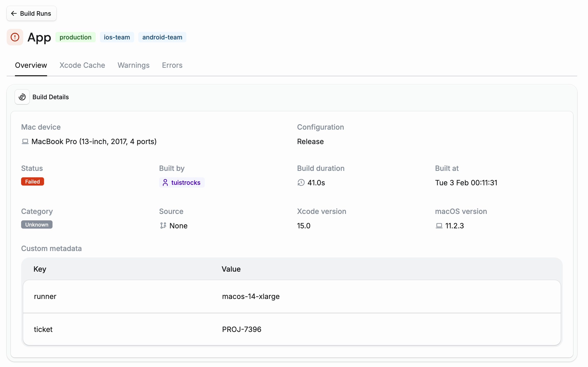Open the Errors tab
This screenshot has width=588, height=367.
point(172,65)
